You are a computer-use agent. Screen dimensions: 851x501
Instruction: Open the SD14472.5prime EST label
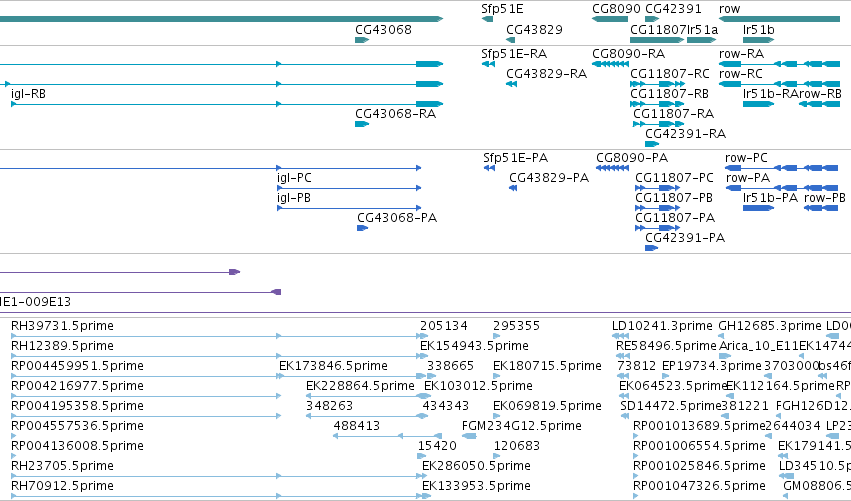click(671, 407)
